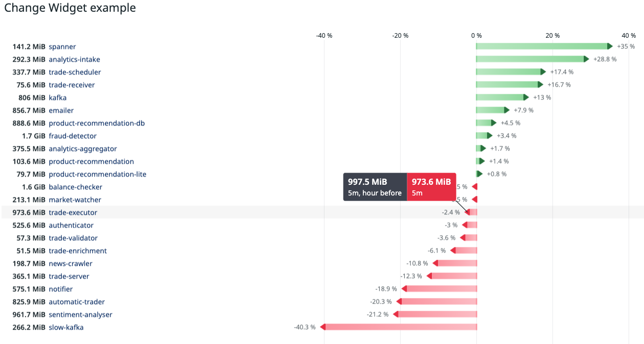Click the green arrow on analytics-intake bar

click(x=586, y=59)
